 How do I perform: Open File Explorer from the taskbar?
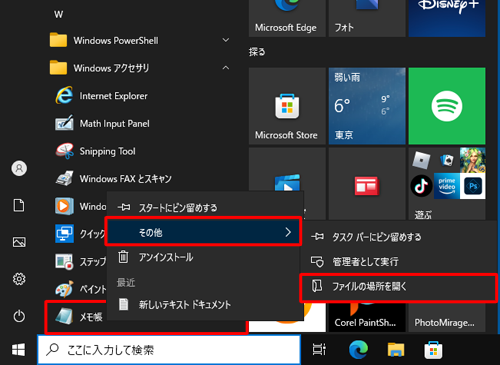(396, 350)
